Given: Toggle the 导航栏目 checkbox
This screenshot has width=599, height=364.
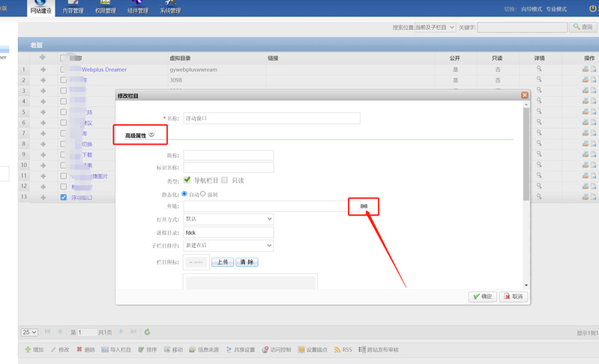Looking at the screenshot, I should (x=187, y=180).
